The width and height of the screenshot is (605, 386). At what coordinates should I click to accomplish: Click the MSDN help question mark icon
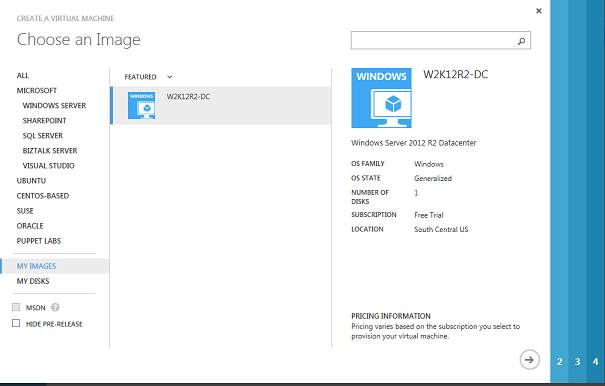pyautogui.click(x=55, y=307)
